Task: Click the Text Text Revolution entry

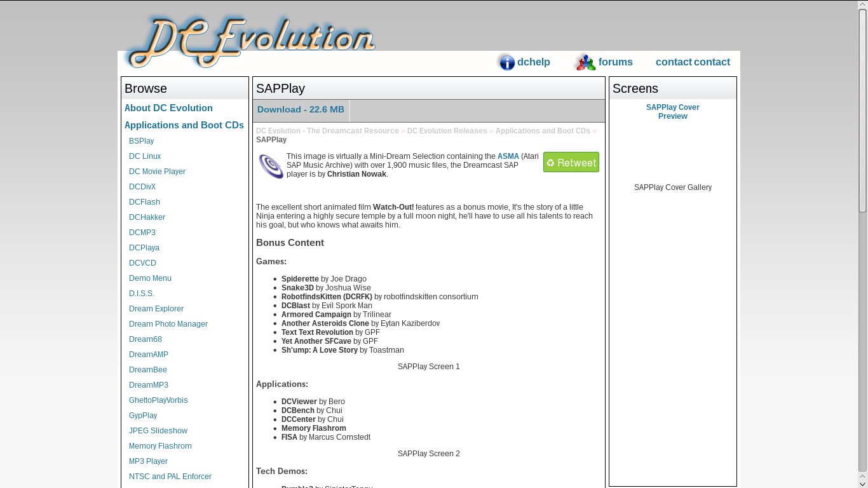Action: tap(330, 332)
